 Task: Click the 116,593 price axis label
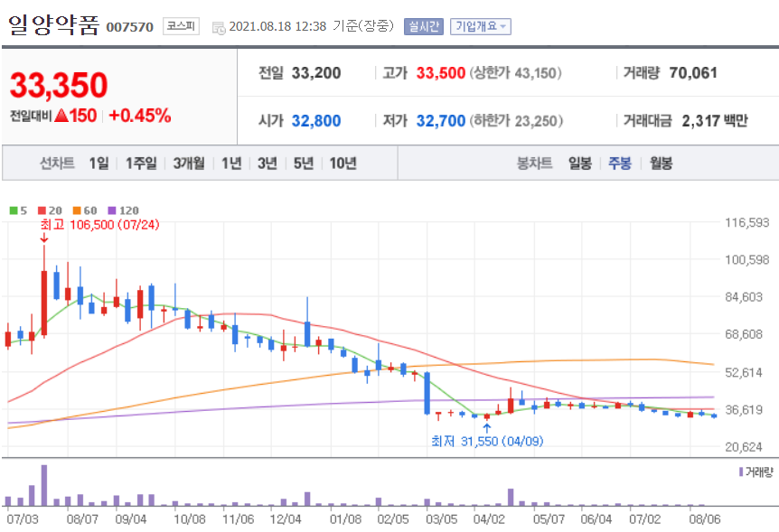[746, 222]
